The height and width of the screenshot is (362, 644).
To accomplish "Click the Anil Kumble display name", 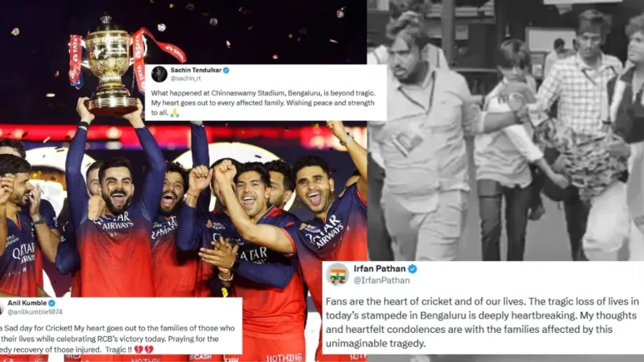I will coord(27,303).
